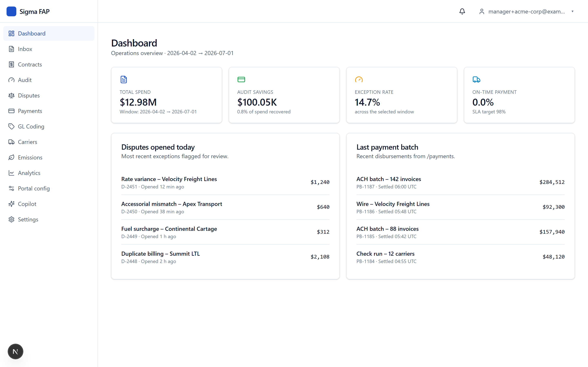Open dispute Rate variance – Velocity Freight Lines
Image resolution: width=588 pixels, height=367 pixels.
coord(225,182)
